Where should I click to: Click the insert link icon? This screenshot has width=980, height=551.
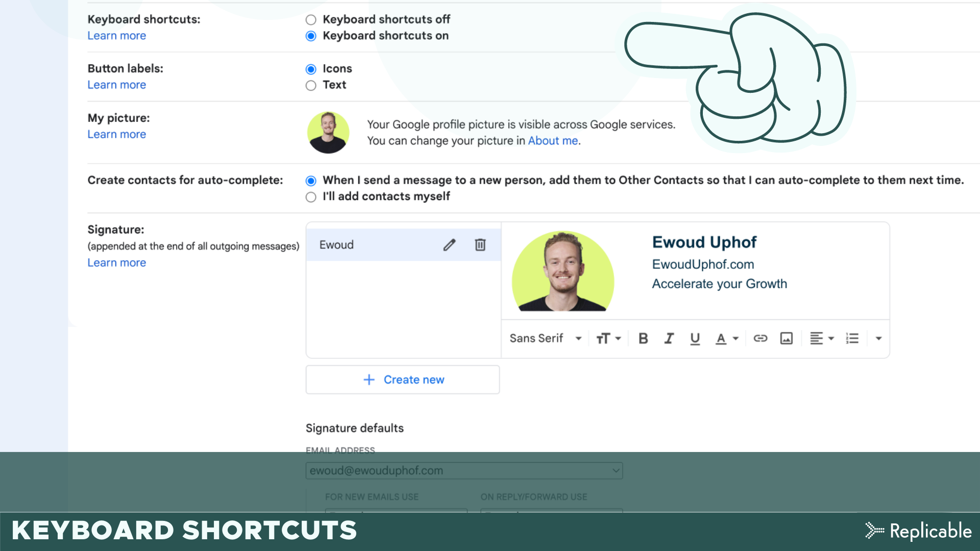(x=760, y=338)
